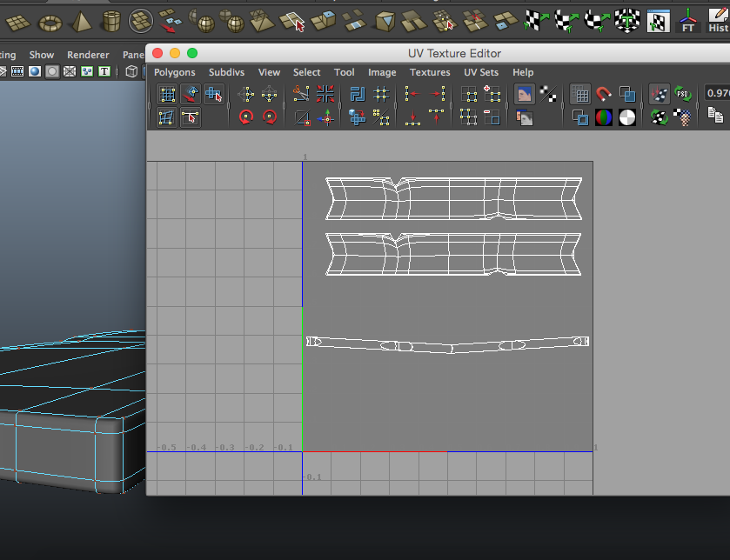
Task: Open the UV Sets menu
Action: click(x=480, y=72)
